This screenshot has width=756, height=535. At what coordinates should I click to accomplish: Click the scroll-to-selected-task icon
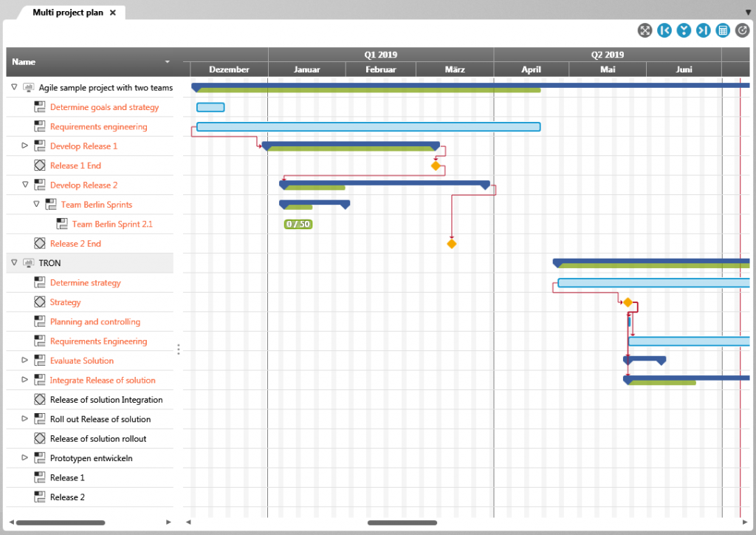click(684, 30)
